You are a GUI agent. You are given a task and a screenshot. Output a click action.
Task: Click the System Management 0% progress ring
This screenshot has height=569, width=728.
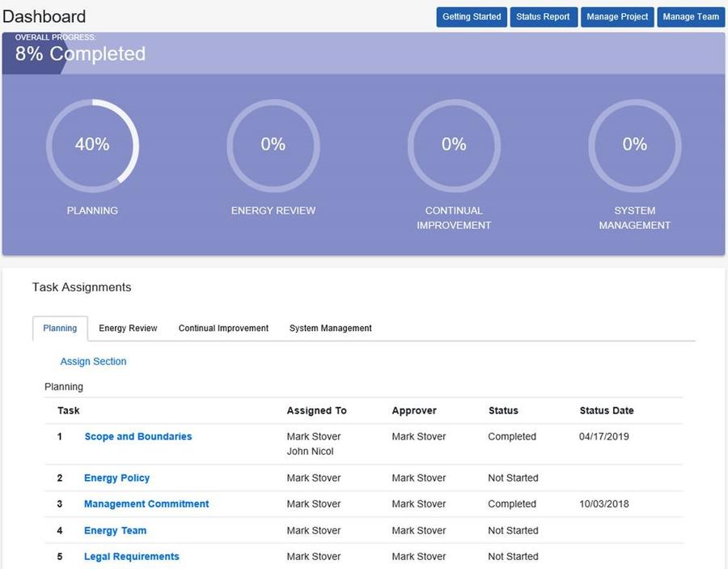635,146
